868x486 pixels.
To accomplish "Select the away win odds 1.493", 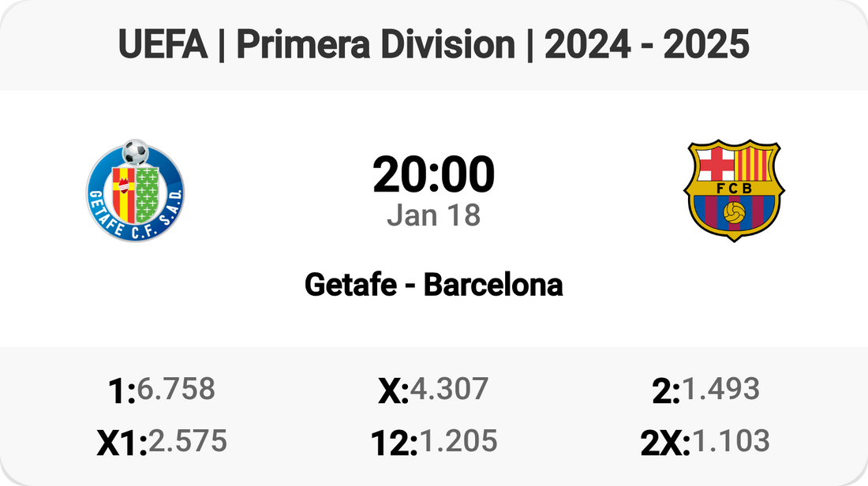I will pyautogui.click(x=720, y=389).
